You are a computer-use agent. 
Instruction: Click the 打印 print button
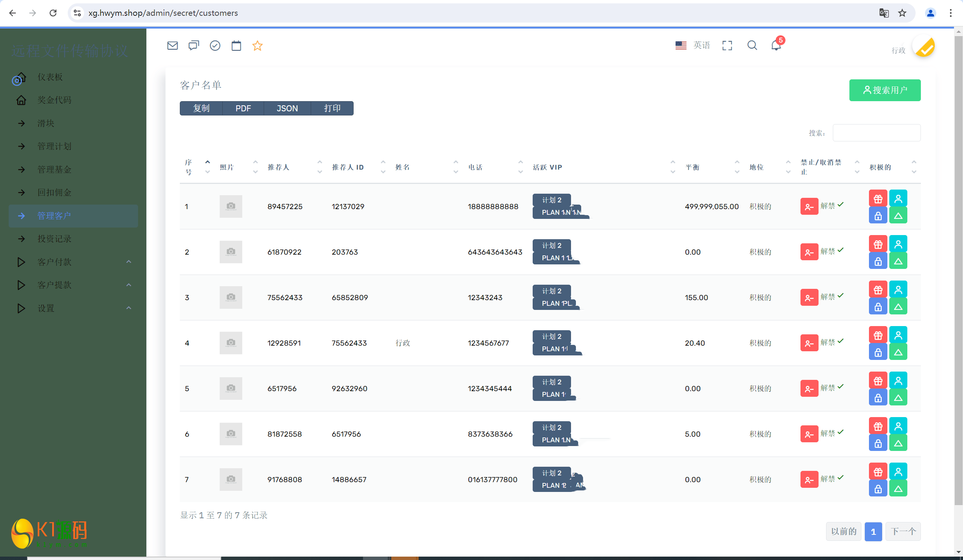pyautogui.click(x=332, y=108)
